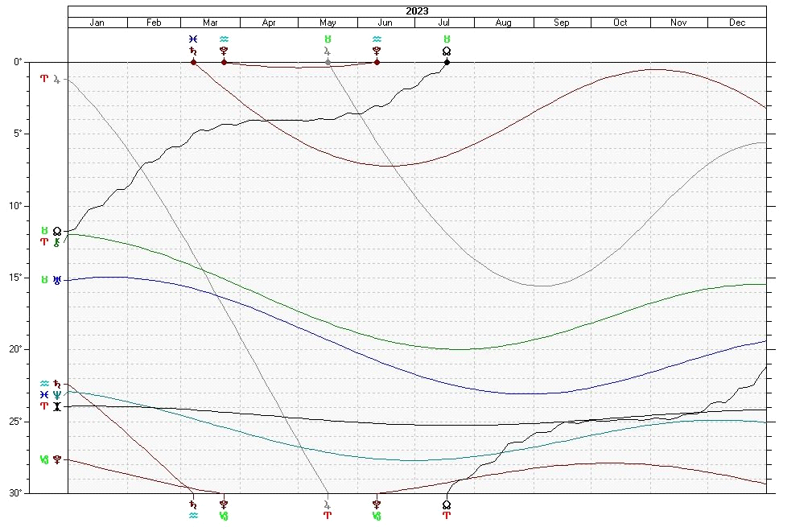Click the black Lilith glyph on left axis
This screenshot has height=527, width=812.
coord(57,406)
